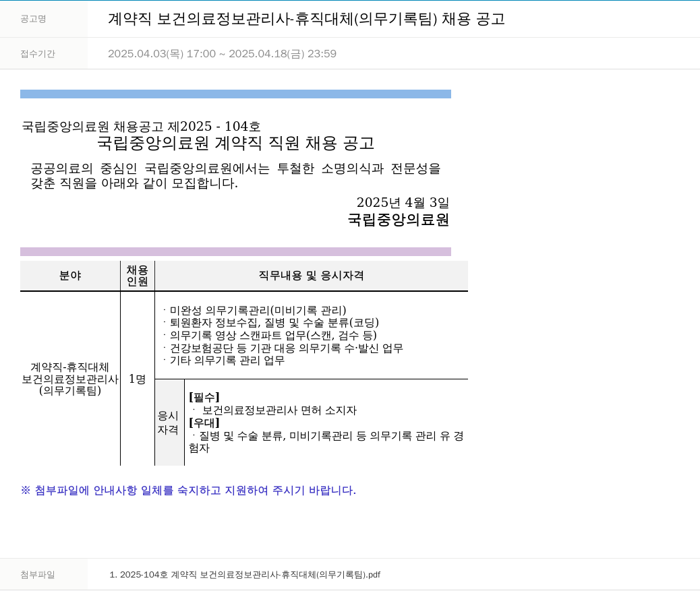
Task: Click the 공고명 label
Action: click(x=33, y=19)
